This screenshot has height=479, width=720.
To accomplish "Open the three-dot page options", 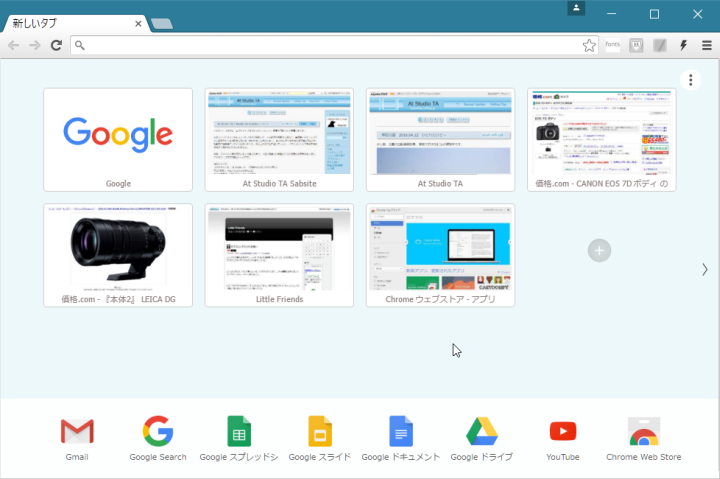I will pos(691,80).
